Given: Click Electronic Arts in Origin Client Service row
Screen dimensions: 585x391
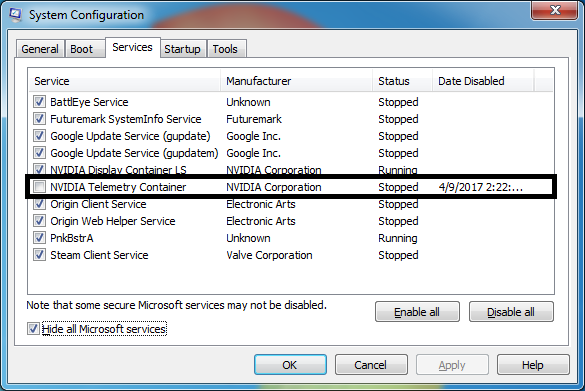Looking at the screenshot, I should coord(260,204).
